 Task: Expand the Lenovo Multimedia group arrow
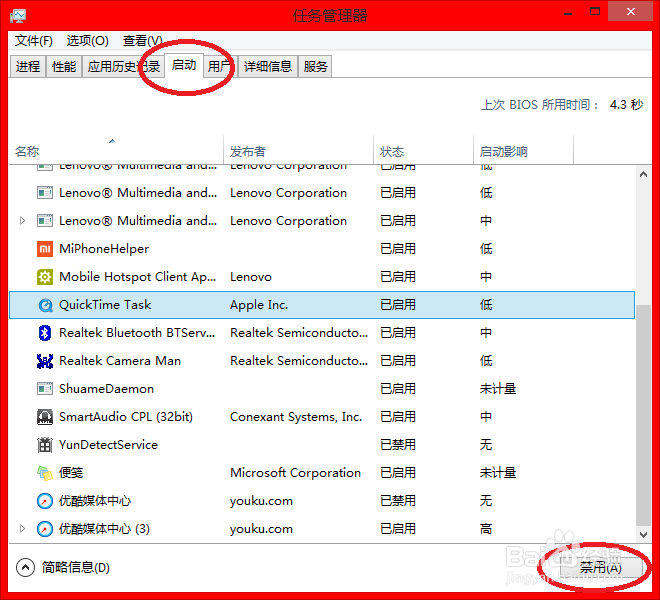[x=22, y=221]
